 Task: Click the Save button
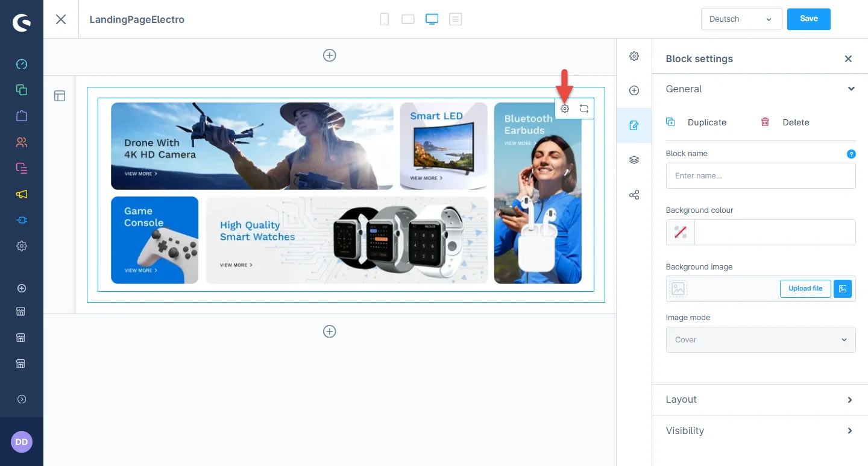[x=808, y=19]
